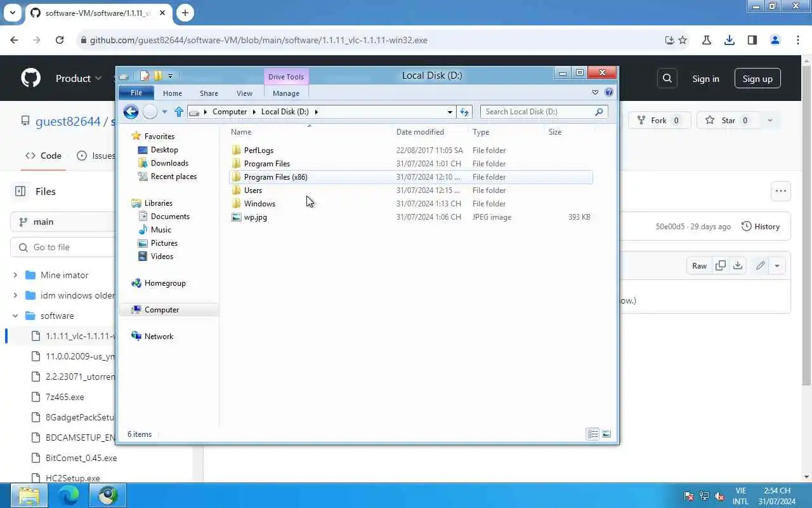Expand idm windows older folder
Image resolution: width=812 pixels, height=508 pixels.
click(15, 295)
